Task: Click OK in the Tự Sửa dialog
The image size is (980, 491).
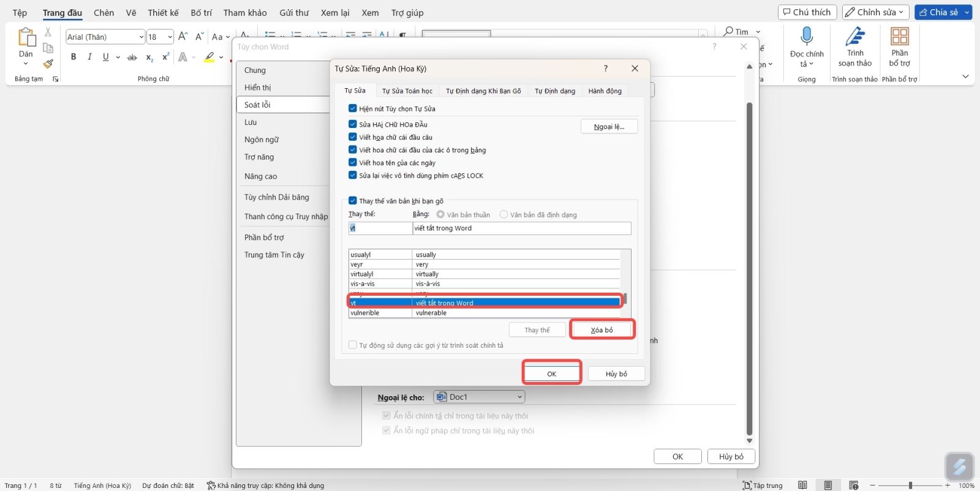Action: point(552,374)
